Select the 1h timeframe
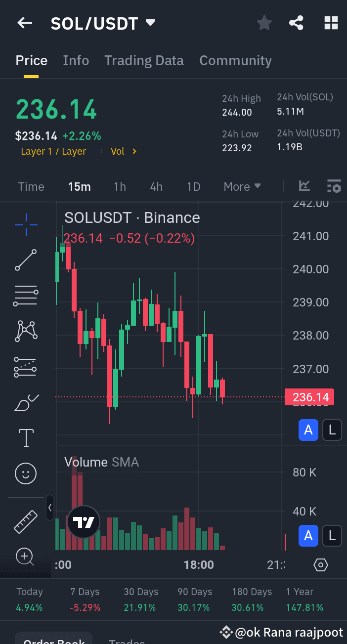 tap(120, 187)
